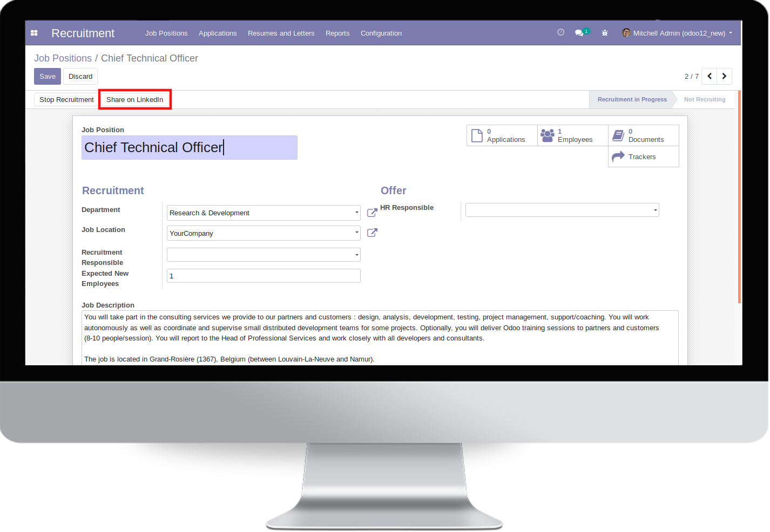Go to next record arrow
This screenshot has height=532, width=770.
point(725,76)
